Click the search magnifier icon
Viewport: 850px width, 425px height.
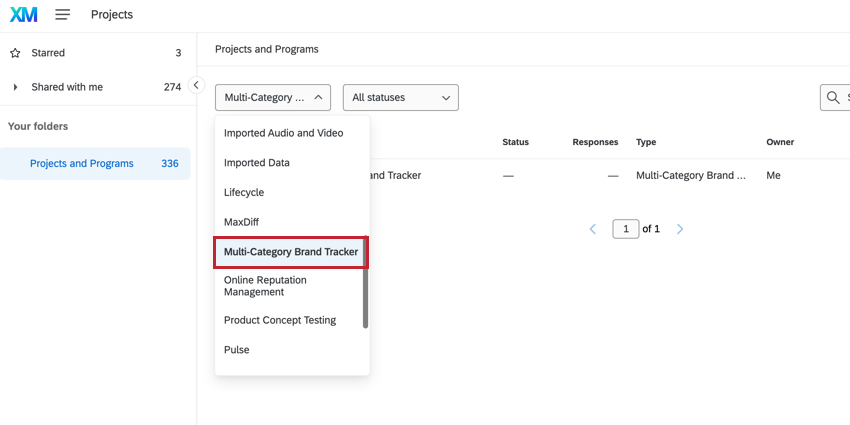(833, 97)
